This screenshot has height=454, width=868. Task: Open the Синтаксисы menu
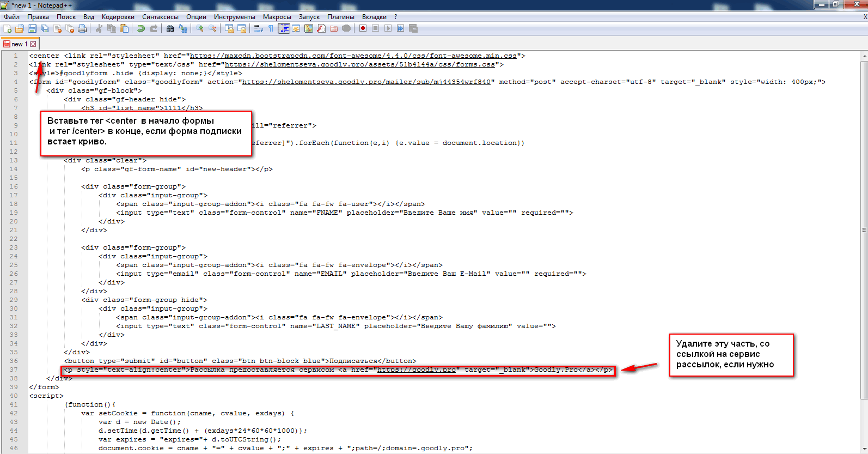coord(160,17)
